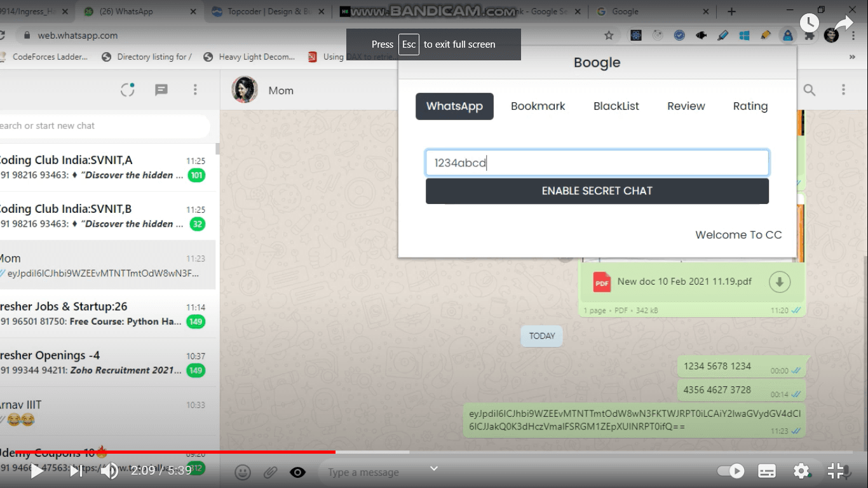This screenshot has width=868, height=488.
Task: Click the black fish extension icon
Action: coord(701,36)
